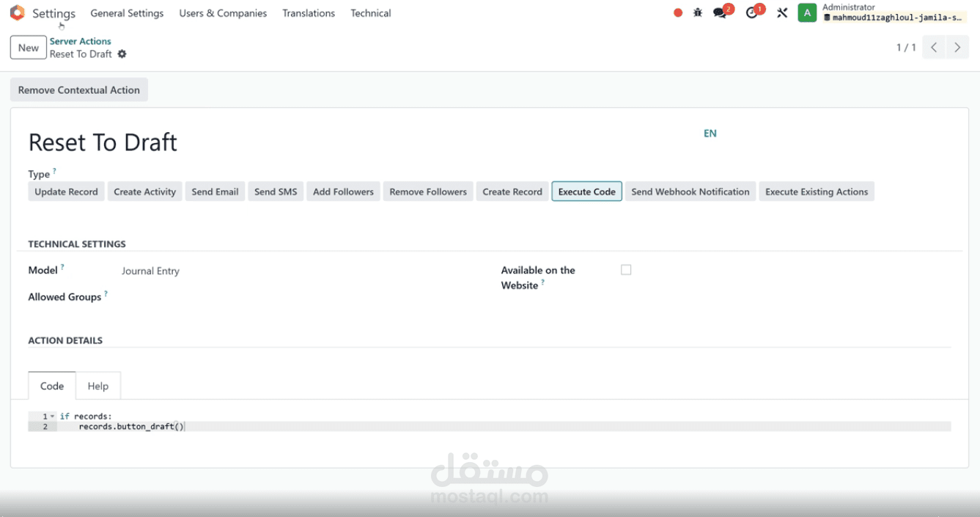Select Create Record action type
The width and height of the screenshot is (980, 517).
pyautogui.click(x=512, y=191)
